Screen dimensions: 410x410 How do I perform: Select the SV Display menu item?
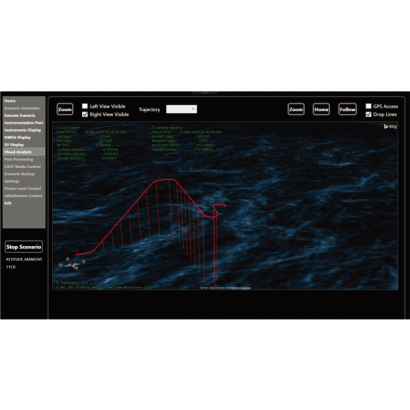(x=14, y=145)
